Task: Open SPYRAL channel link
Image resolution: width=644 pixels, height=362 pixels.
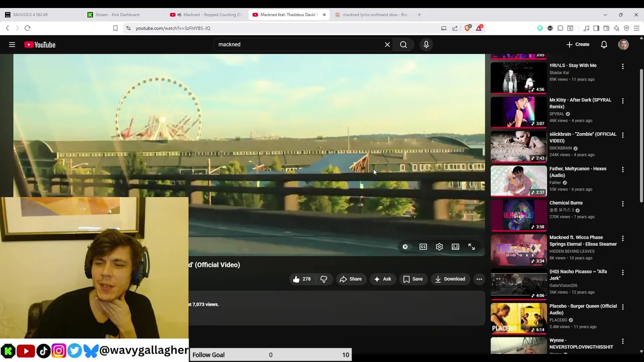Action: (x=557, y=114)
